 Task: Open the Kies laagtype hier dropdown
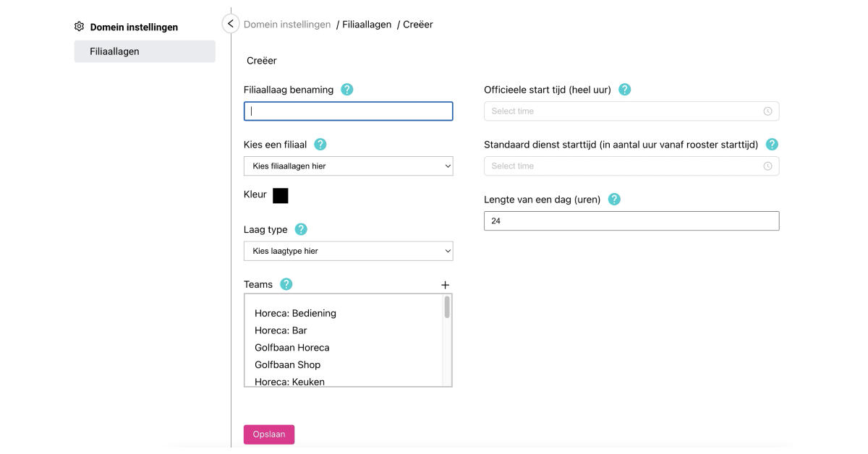[348, 251]
